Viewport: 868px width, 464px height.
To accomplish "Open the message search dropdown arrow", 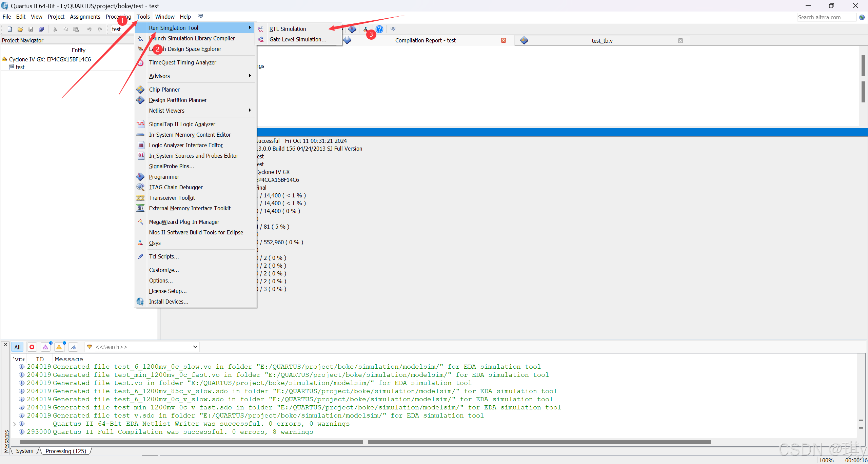I will tap(195, 347).
